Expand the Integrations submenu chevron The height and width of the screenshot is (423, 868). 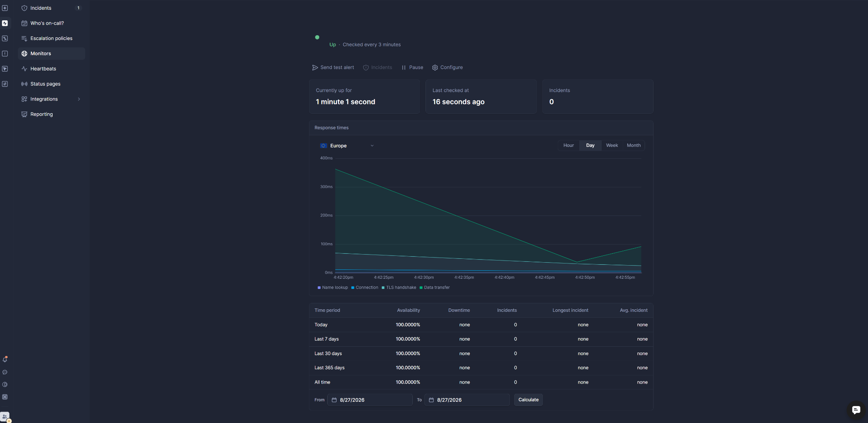[x=79, y=99]
